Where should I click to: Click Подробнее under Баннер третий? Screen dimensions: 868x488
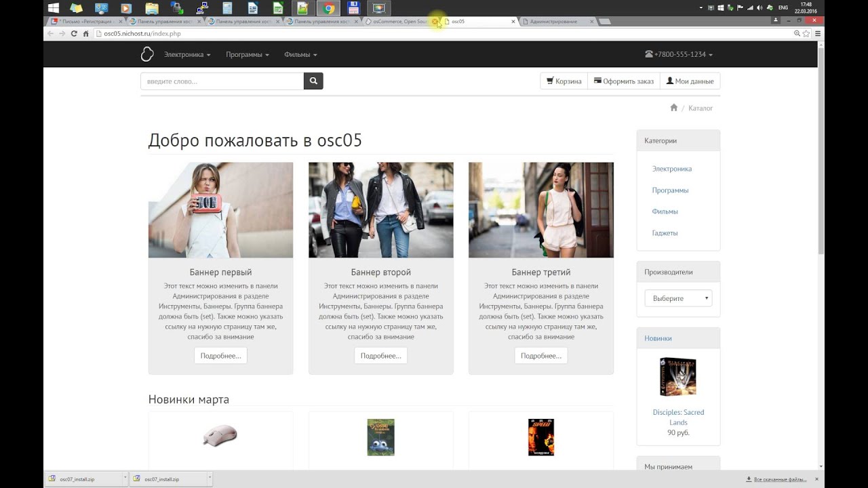(541, 356)
